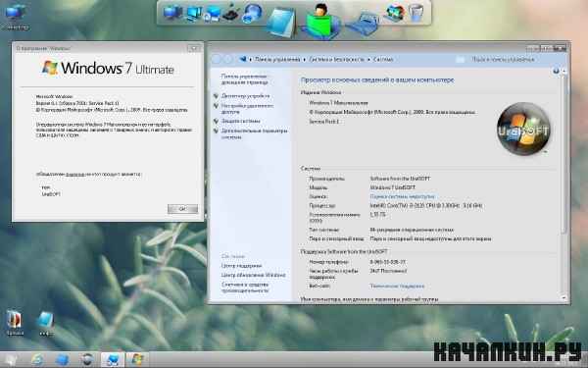
Task: Open Дополнительные параметры системы link
Action: tap(254, 133)
